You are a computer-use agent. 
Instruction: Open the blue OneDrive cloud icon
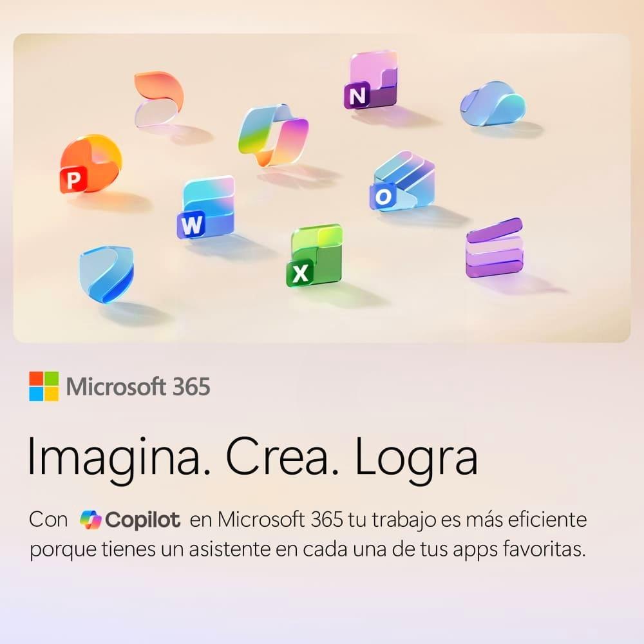[493, 104]
